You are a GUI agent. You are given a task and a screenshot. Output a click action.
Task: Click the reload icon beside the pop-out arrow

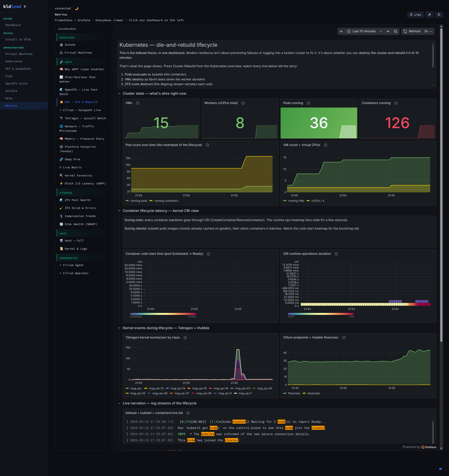[439, 14]
